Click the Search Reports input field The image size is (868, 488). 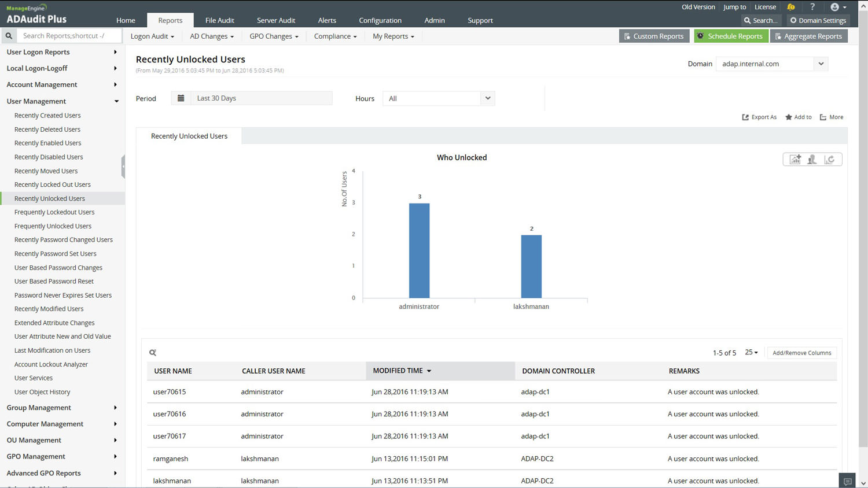pyautogui.click(x=69, y=36)
